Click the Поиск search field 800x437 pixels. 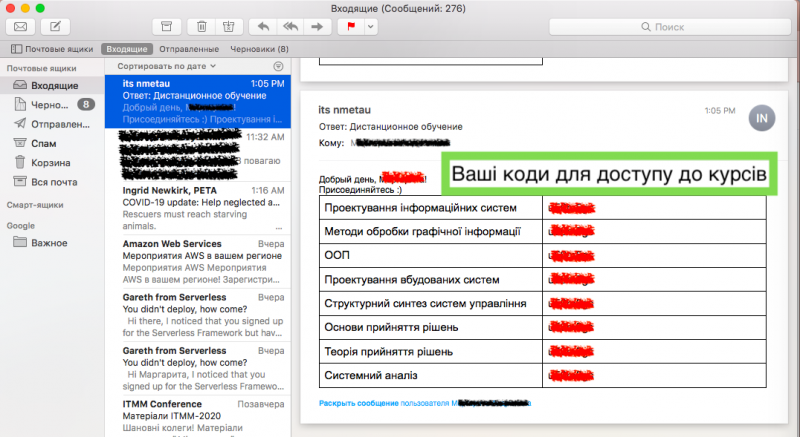pos(669,27)
